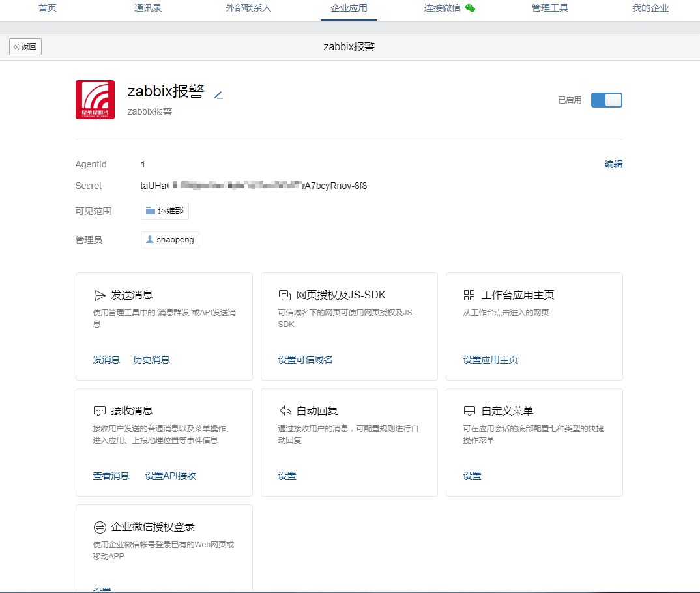The height and width of the screenshot is (593, 700).
Task: Click the 发消息 link
Action: tap(106, 360)
